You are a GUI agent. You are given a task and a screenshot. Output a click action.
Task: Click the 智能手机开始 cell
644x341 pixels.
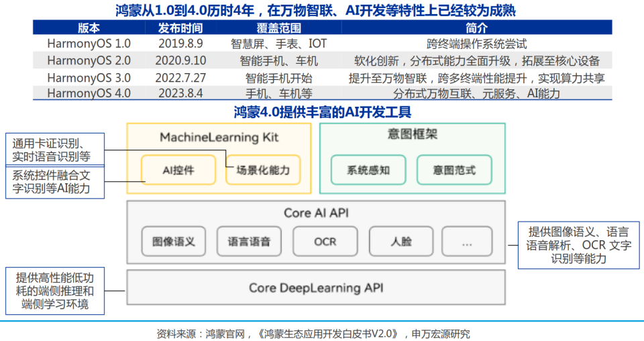(x=279, y=78)
